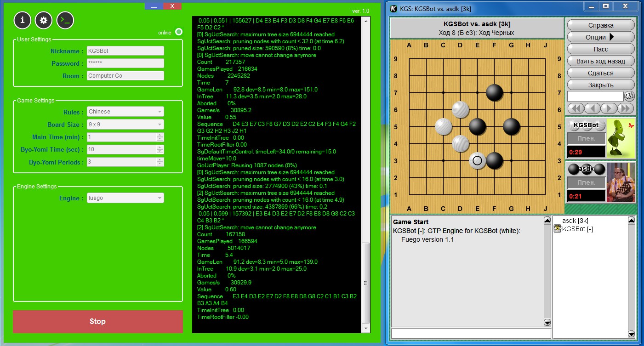Click the move number field above the navigation arrows

click(595, 96)
